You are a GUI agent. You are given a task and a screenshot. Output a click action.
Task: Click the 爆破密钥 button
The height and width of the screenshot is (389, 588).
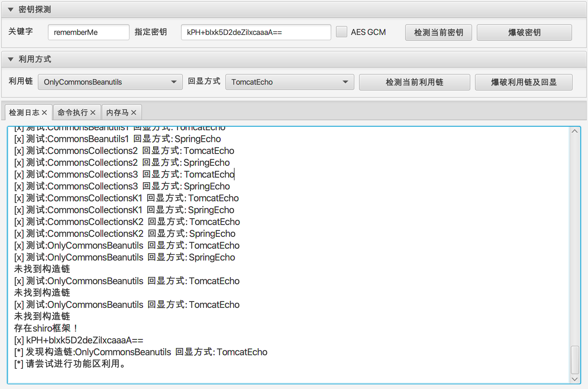click(x=524, y=33)
